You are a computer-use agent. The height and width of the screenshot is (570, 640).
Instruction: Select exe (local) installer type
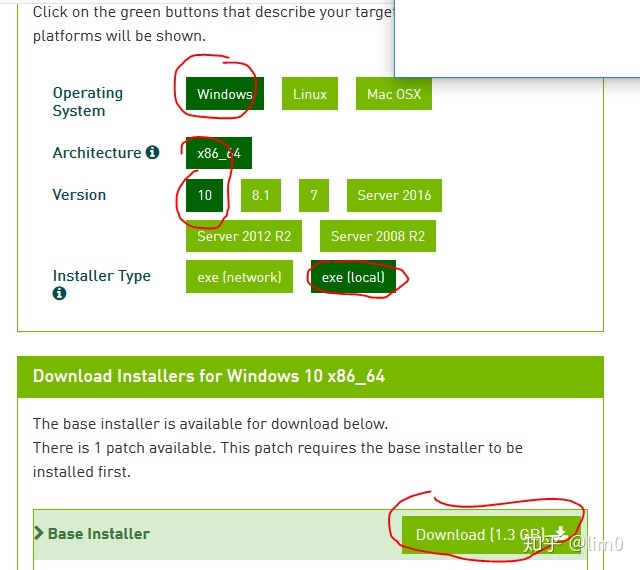(x=353, y=277)
